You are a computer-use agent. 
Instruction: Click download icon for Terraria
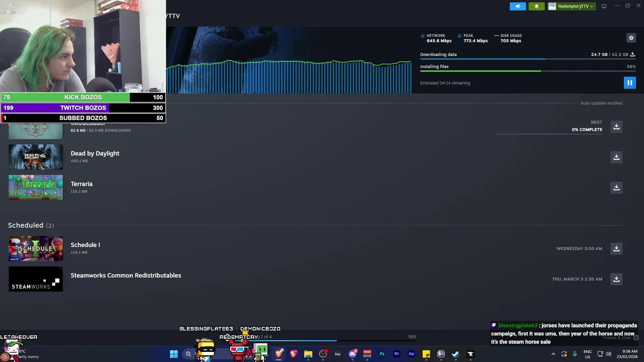click(x=616, y=188)
